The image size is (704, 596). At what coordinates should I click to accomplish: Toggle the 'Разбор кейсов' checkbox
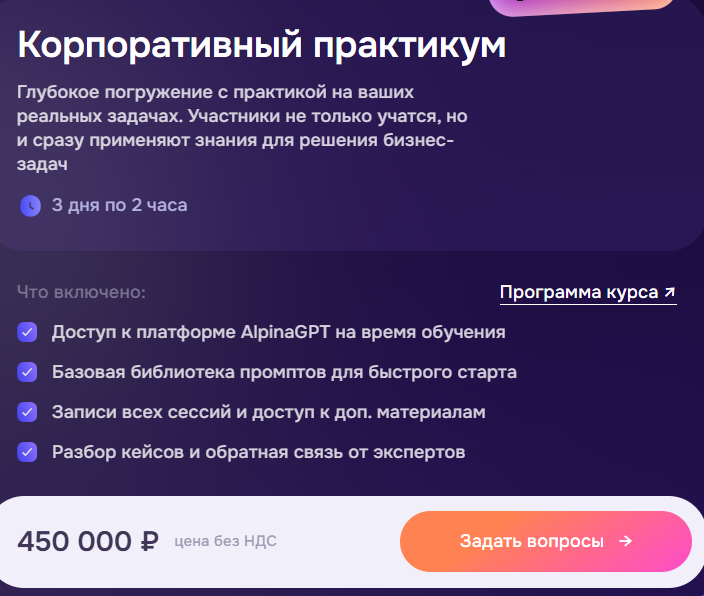tap(28, 452)
